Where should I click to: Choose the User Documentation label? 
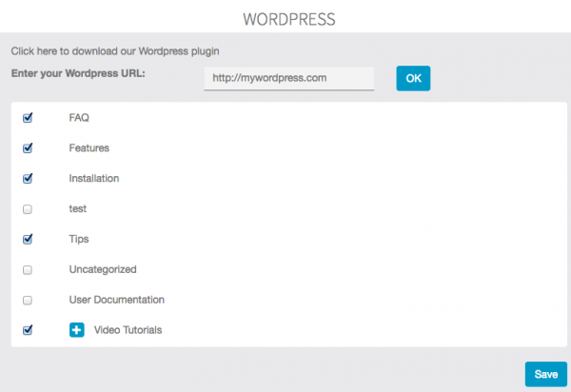tap(116, 300)
